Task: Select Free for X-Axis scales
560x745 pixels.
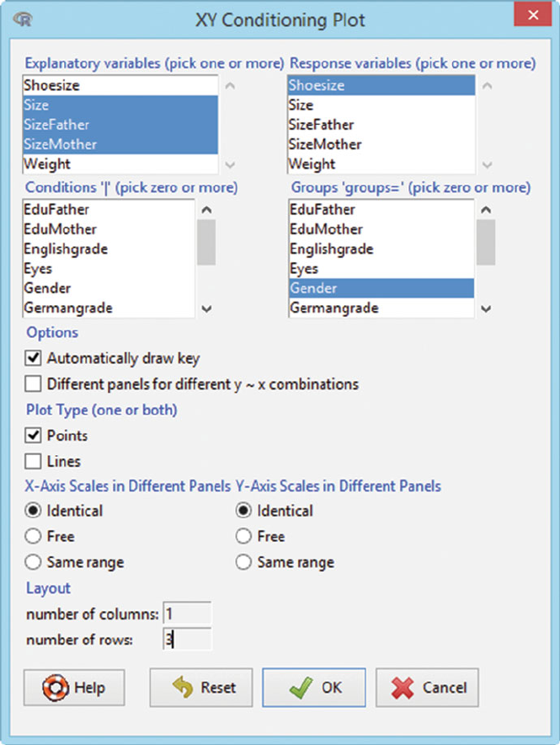Action: (34, 536)
